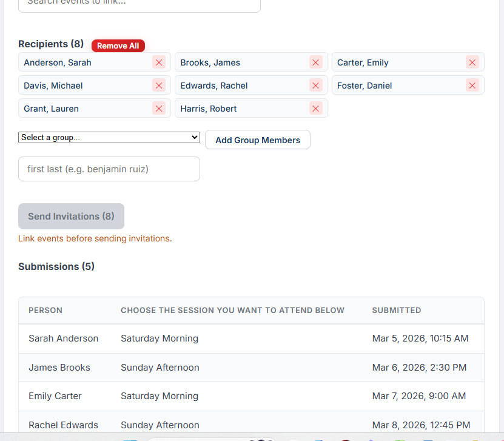Viewport: 504px width, 441px height.
Task: Remove Brooks, James from recipients
Action: coord(315,62)
